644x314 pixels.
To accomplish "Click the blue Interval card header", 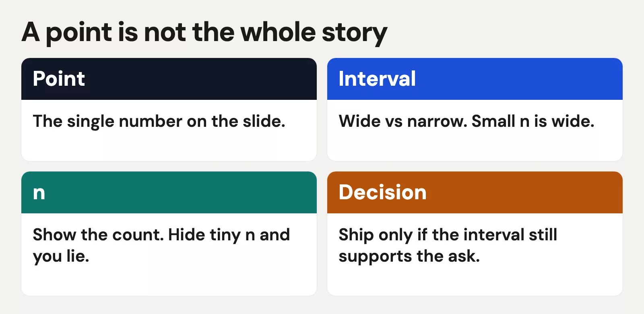I will pyautogui.click(x=475, y=79).
